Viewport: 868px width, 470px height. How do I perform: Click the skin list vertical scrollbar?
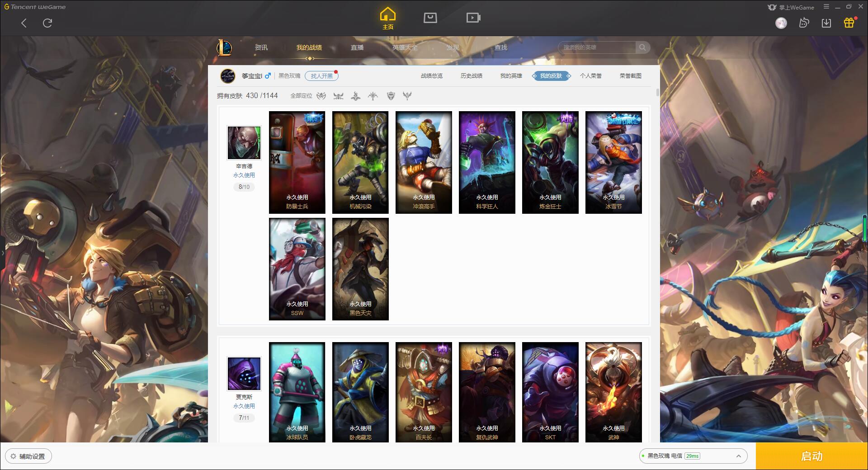[657, 93]
